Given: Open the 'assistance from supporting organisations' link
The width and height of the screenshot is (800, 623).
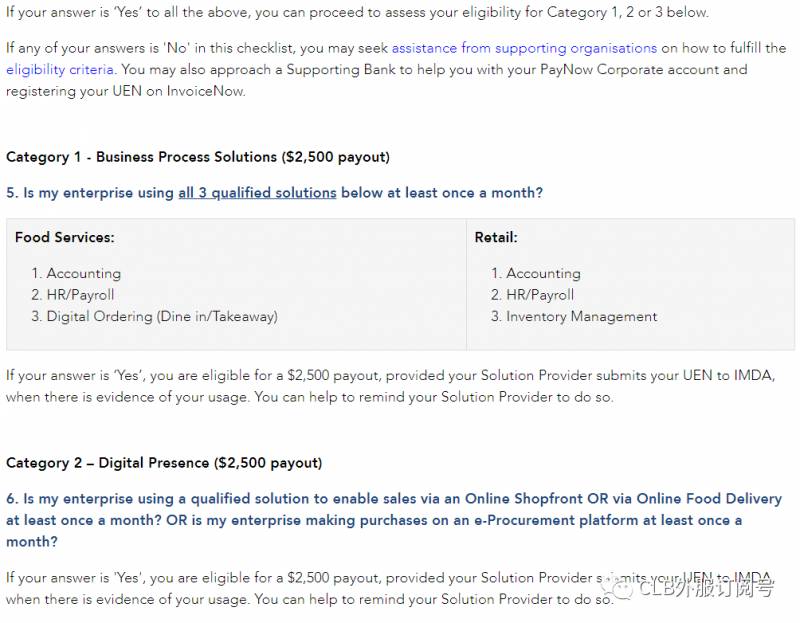Looking at the screenshot, I should 524,48.
